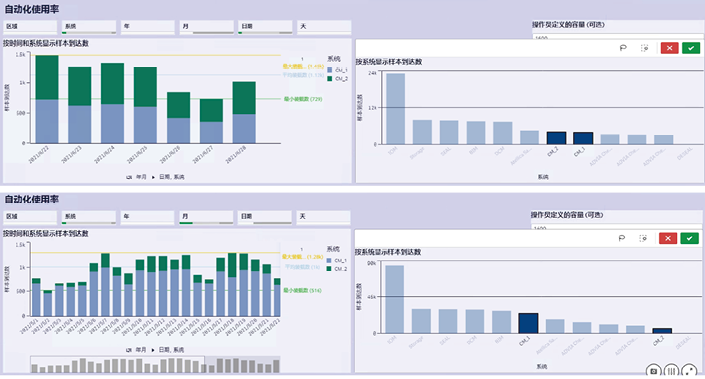Cancel selection with red X in 90k-axis chart
Image resolution: width=705 pixels, height=379 pixels.
click(x=668, y=238)
